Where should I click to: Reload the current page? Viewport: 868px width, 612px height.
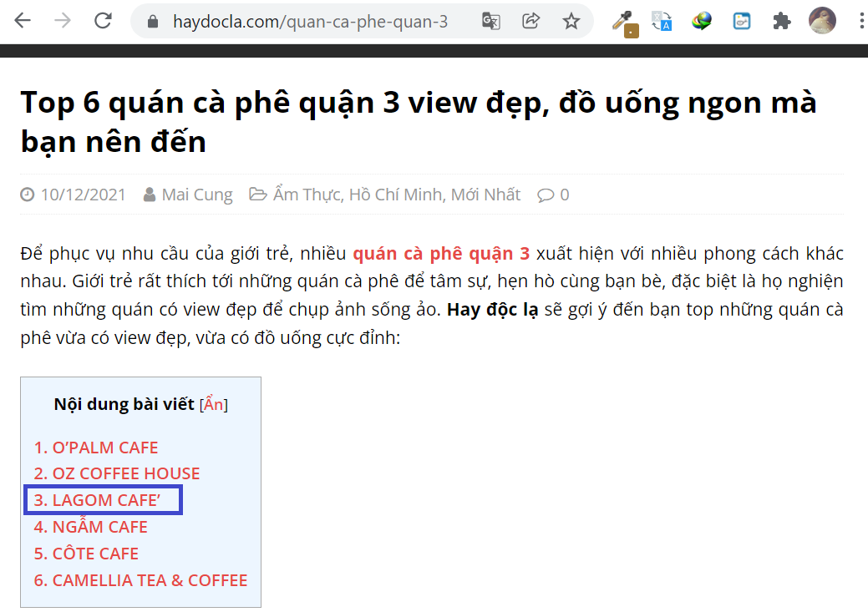pyautogui.click(x=103, y=21)
